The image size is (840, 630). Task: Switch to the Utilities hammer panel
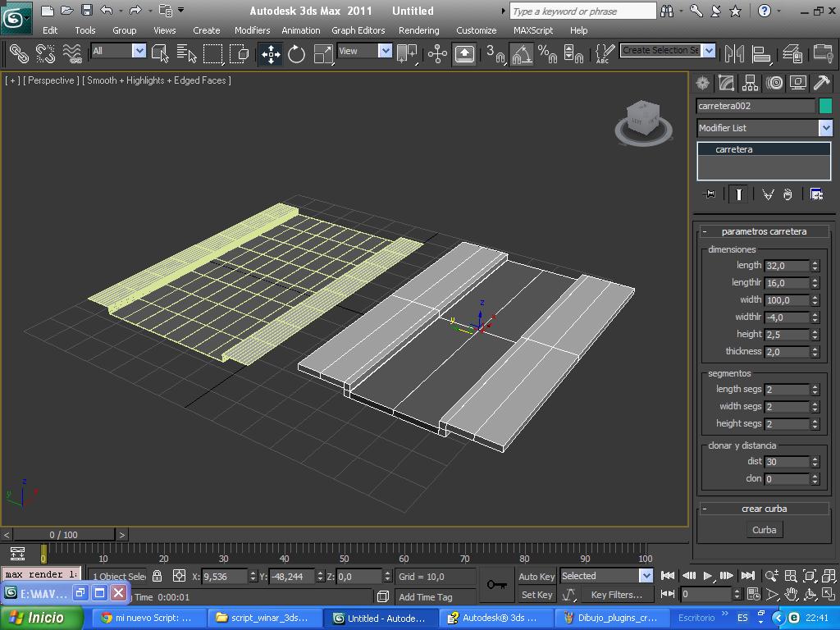tap(821, 83)
